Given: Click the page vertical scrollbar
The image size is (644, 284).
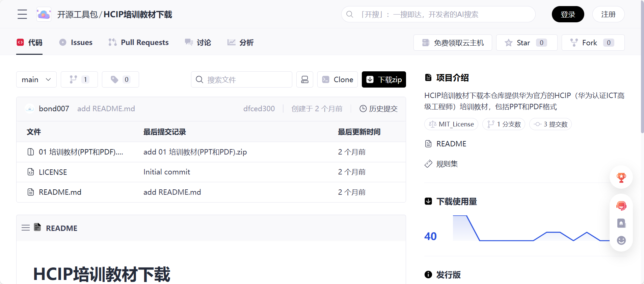Looking at the screenshot, I should click(642, 68).
